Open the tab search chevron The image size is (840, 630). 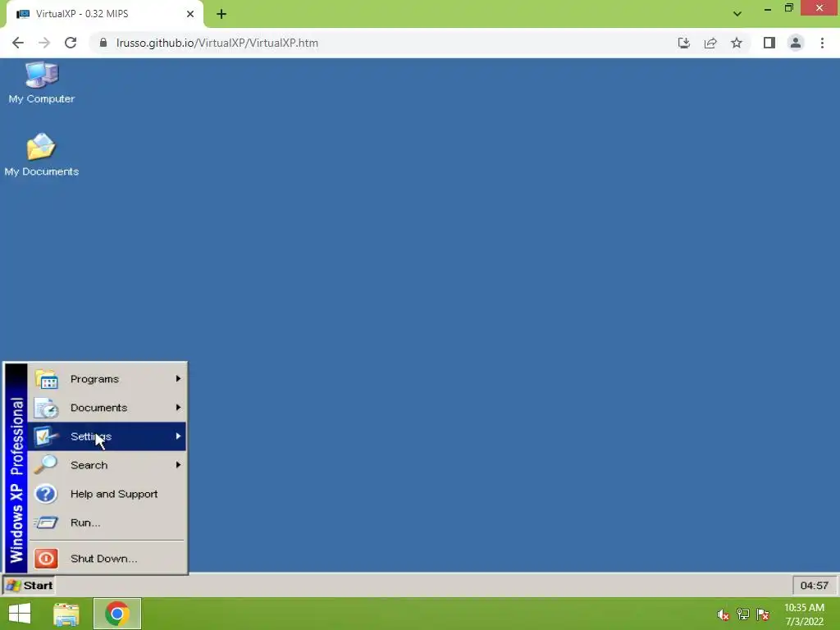(x=737, y=14)
